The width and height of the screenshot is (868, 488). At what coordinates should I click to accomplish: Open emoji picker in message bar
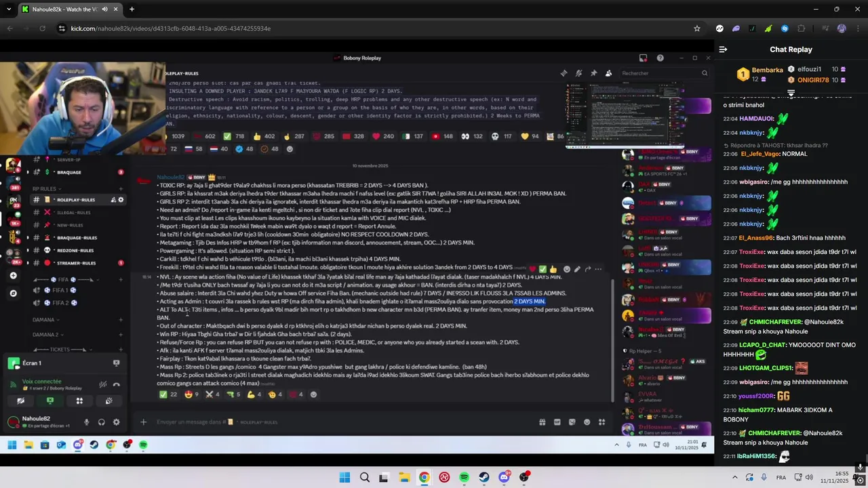click(x=587, y=422)
